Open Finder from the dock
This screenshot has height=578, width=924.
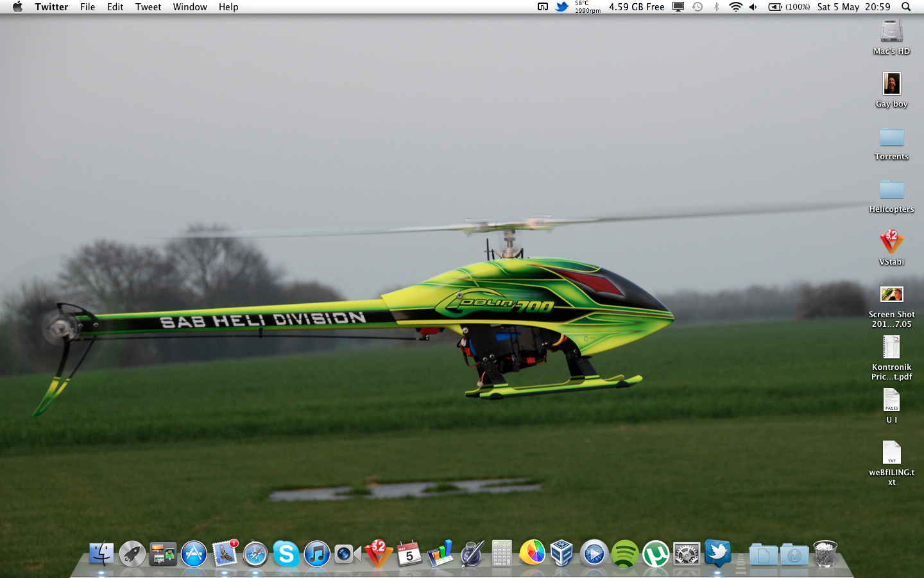coord(101,554)
